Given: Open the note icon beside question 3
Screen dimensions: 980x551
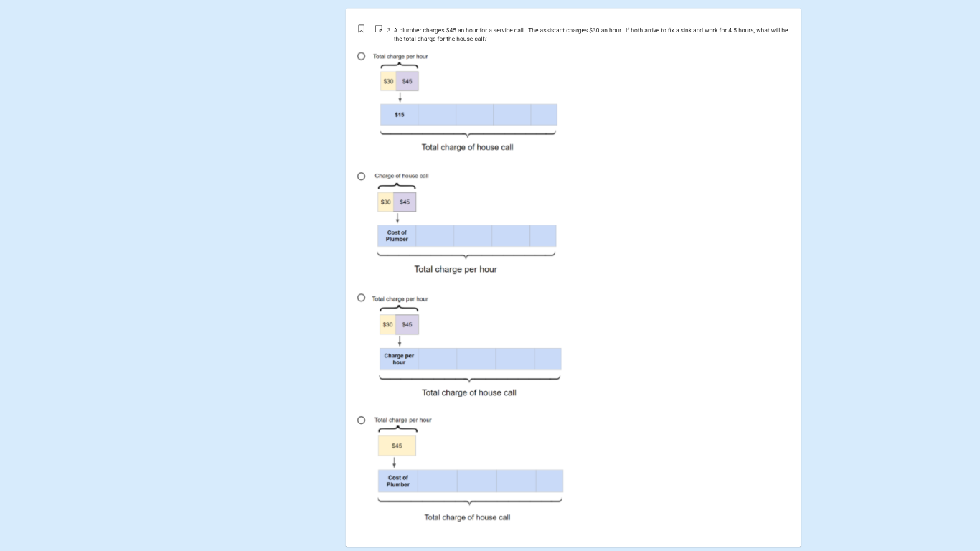Looking at the screenshot, I should [378, 29].
